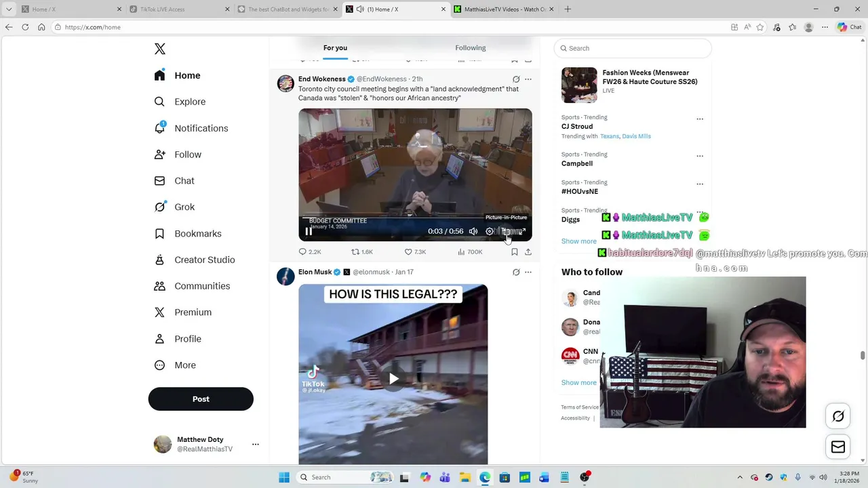Image resolution: width=868 pixels, height=488 pixels.
Task: Show more Who to follow suggestions
Action: coord(578,382)
